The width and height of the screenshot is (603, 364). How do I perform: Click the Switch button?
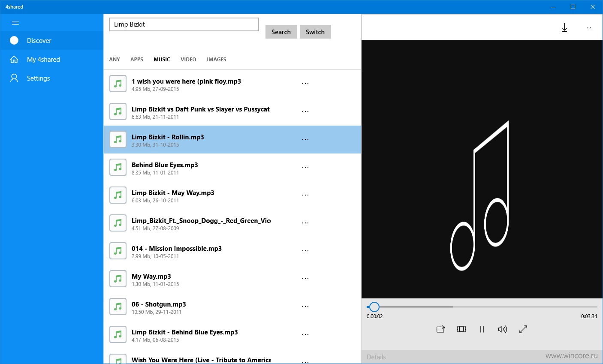coord(315,32)
